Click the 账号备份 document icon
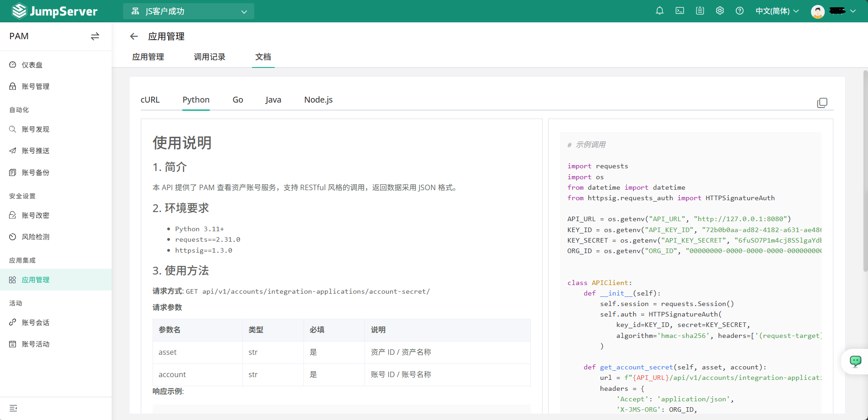 (13, 172)
